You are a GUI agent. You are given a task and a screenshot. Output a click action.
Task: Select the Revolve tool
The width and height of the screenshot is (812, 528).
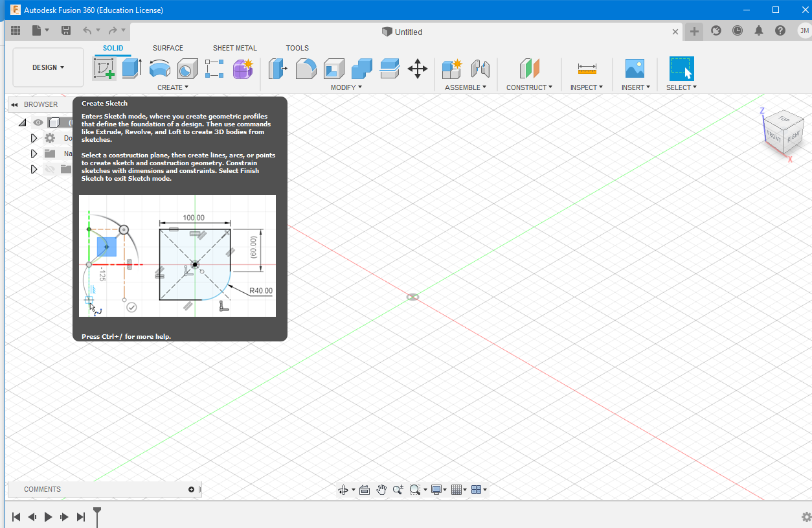159,69
